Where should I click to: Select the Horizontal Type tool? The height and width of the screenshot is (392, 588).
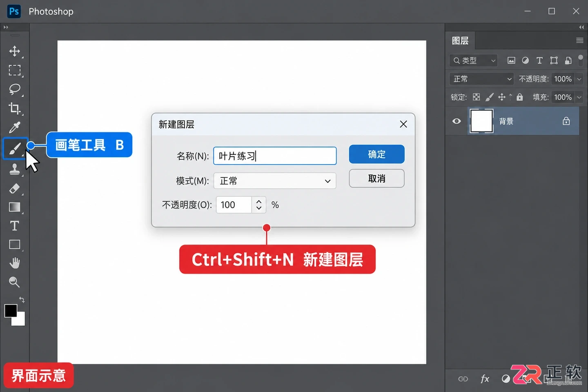15,226
